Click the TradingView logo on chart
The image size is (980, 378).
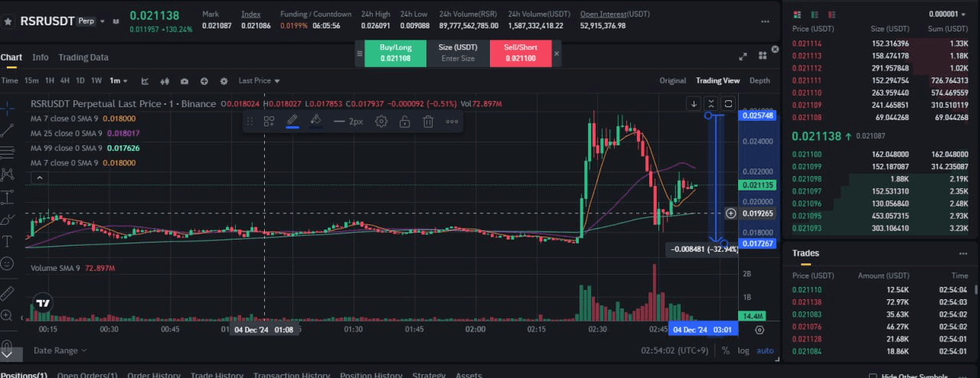click(44, 303)
